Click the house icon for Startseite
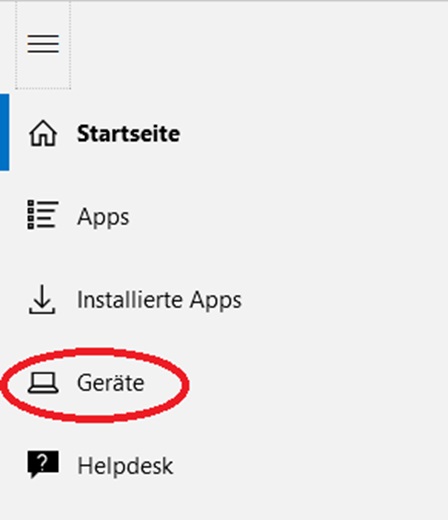 coord(43,133)
